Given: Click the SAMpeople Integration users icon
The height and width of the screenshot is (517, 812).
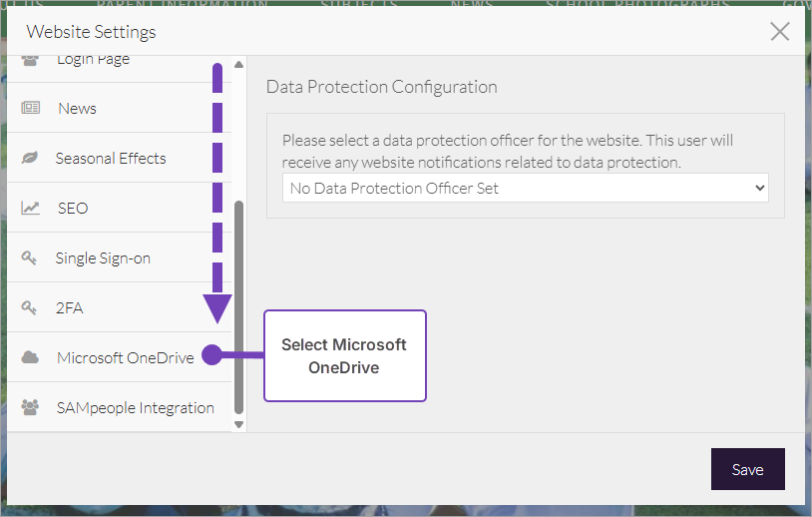Looking at the screenshot, I should 30,407.
